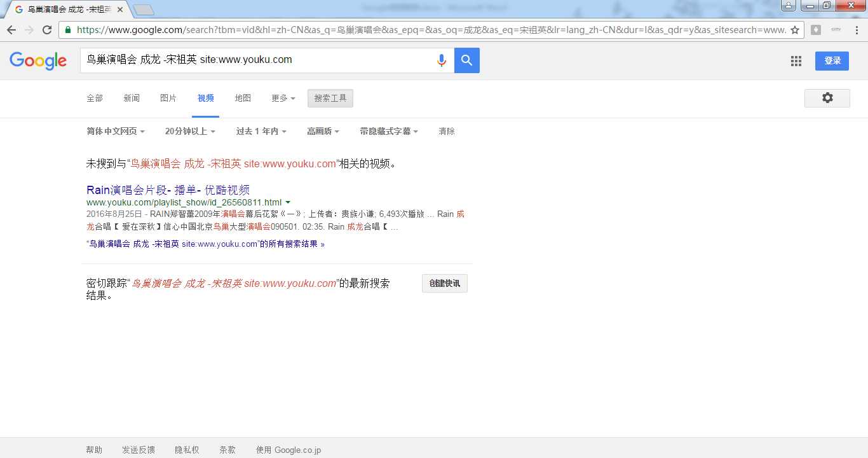Click the browser forward arrow
The image size is (868, 458).
(x=29, y=30)
